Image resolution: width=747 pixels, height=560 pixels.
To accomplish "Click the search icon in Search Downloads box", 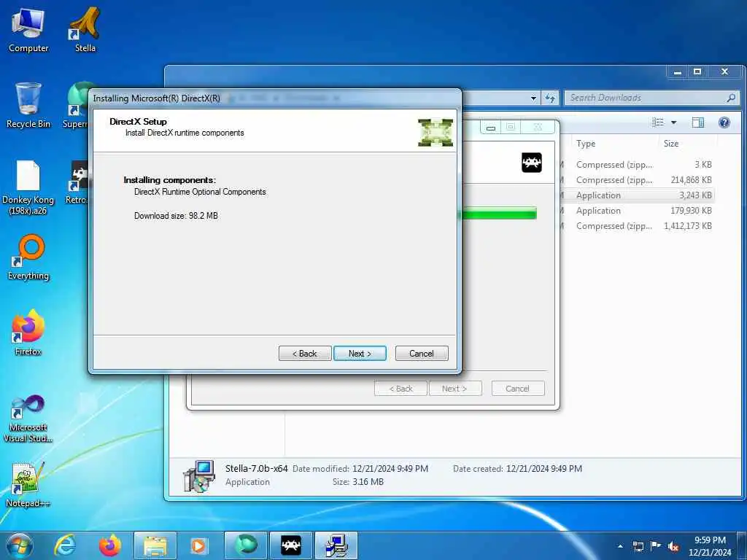I will [x=731, y=98].
